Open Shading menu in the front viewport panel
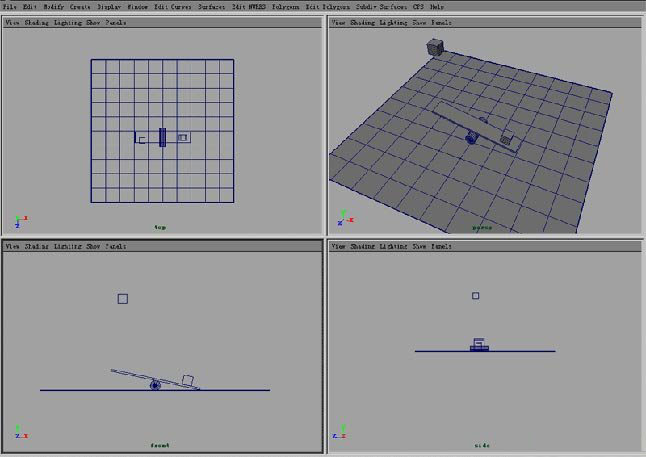 [37, 246]
